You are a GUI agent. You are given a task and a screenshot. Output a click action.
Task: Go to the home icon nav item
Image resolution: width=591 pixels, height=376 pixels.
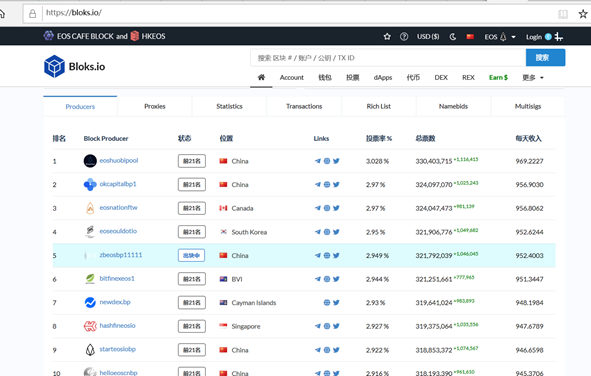coord(261,77)
